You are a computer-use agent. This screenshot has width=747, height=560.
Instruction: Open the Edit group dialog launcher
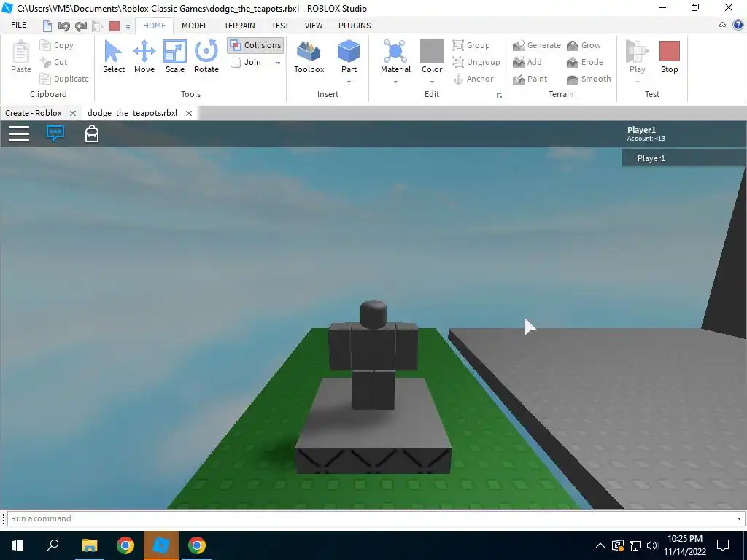[x=499, y=96]
